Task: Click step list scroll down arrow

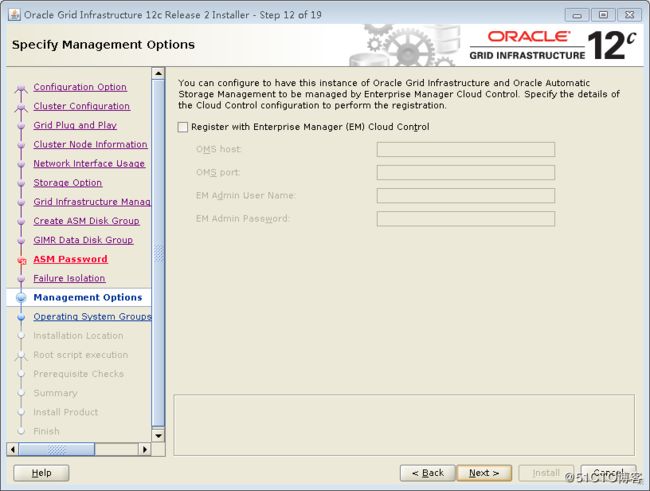Action: [158, 435]
